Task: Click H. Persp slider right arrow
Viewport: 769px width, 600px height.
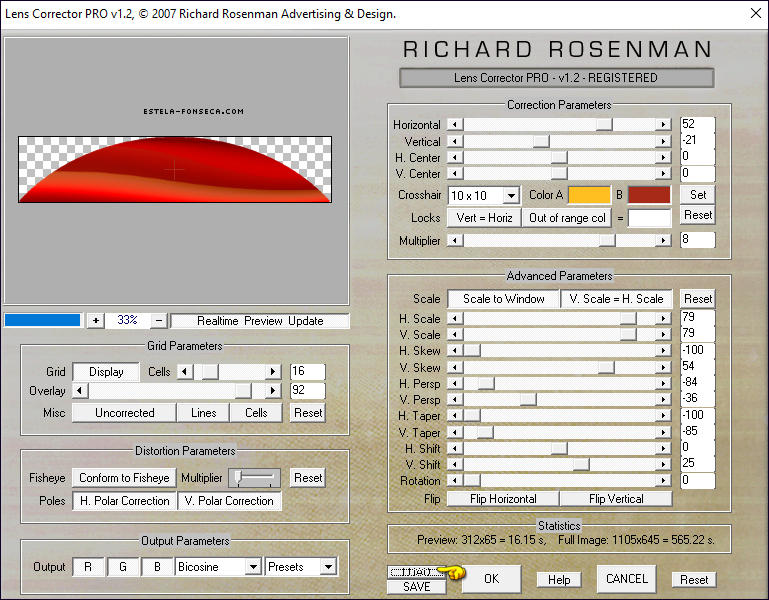Action: pos(663,383)
